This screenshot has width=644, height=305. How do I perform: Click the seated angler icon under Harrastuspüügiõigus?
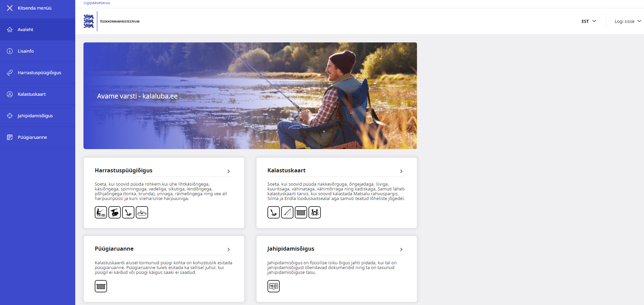click(x=101, y=212)
